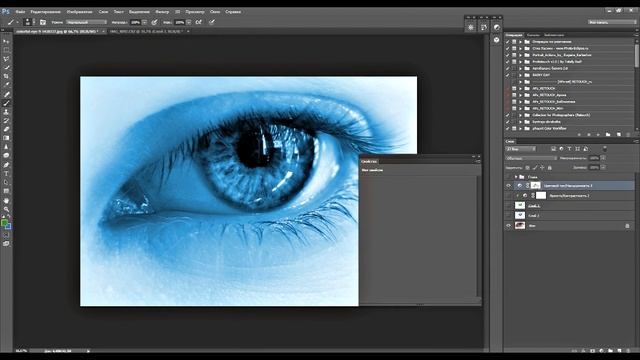
Task: Open the Image menu
Action: tap(79, 12)
